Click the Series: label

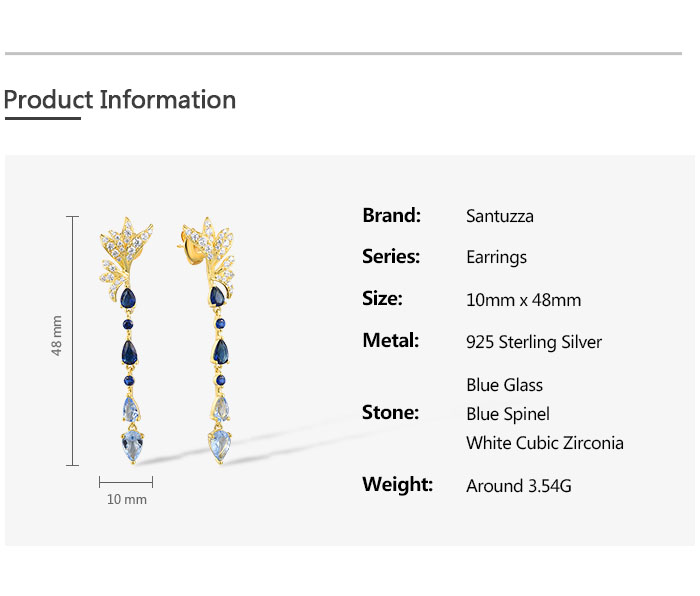390,257
